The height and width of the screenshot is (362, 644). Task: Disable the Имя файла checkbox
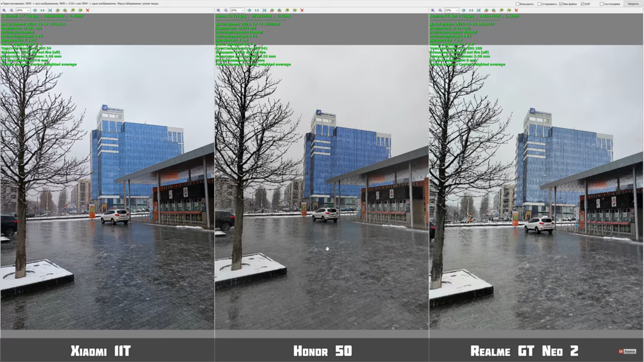561,3
